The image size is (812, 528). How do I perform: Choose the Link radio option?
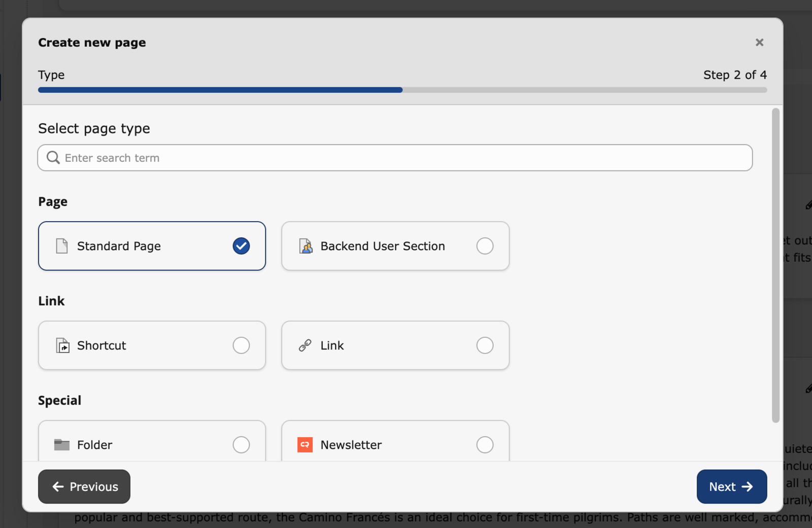pyautogui.click(x=485, y=345)
